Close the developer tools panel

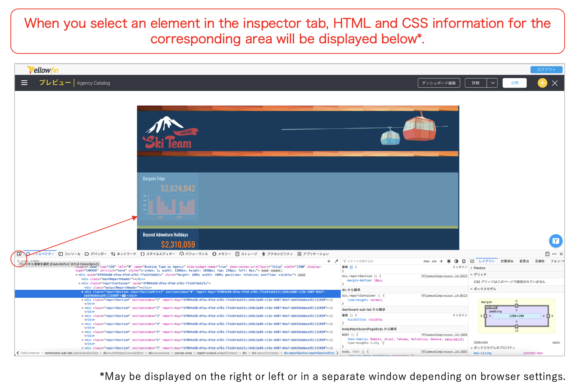pyautogui.click(x=561, y=254)
